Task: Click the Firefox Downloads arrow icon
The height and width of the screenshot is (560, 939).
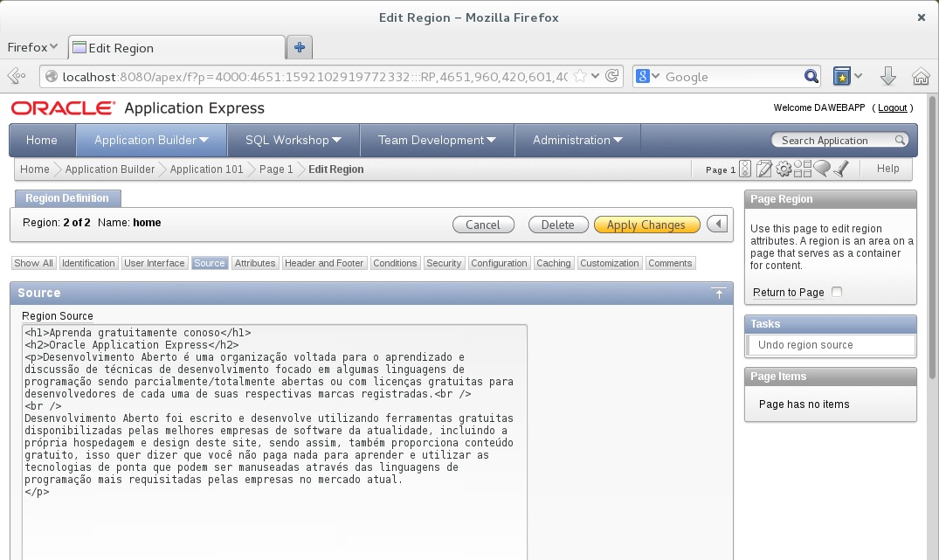Action: point(888,76)
